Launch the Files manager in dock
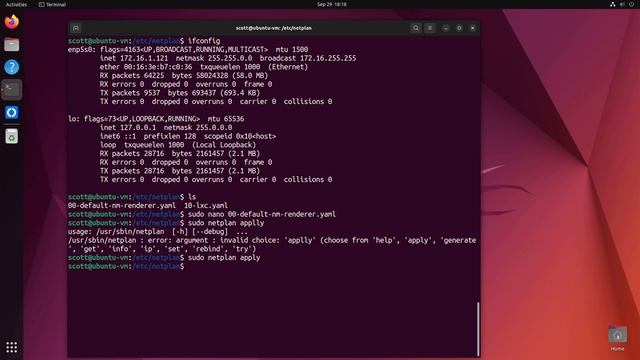 pyautogui.click(x=11, y=44)
